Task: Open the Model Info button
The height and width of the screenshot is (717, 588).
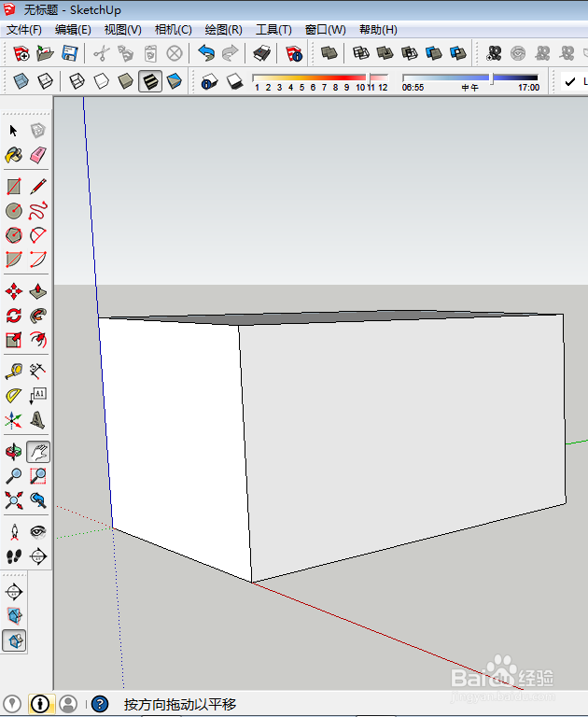Action: coord(294,53)
